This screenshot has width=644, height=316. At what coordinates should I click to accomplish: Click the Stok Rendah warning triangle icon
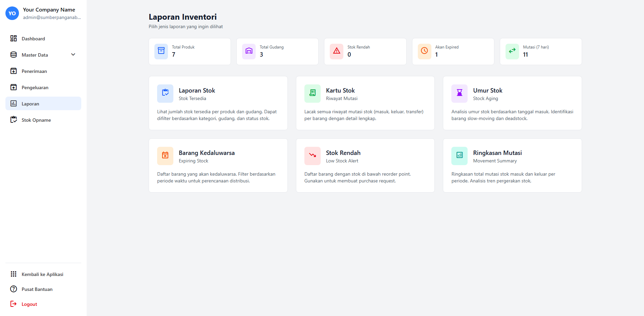coord(337,51)
